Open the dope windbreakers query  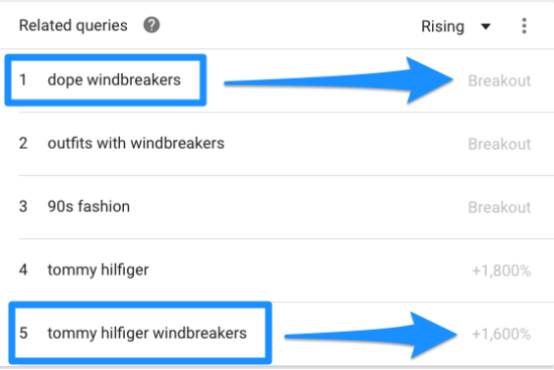(114, 80)
